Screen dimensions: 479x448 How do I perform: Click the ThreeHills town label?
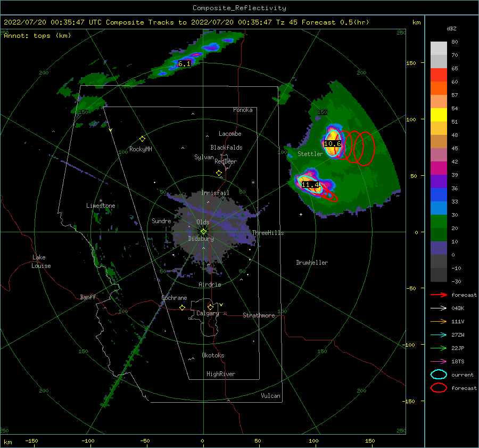[268, 233]
